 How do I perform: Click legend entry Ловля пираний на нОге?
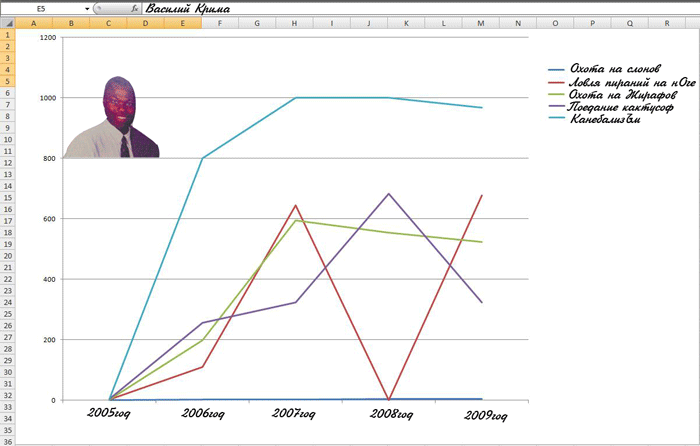point(632,83)
